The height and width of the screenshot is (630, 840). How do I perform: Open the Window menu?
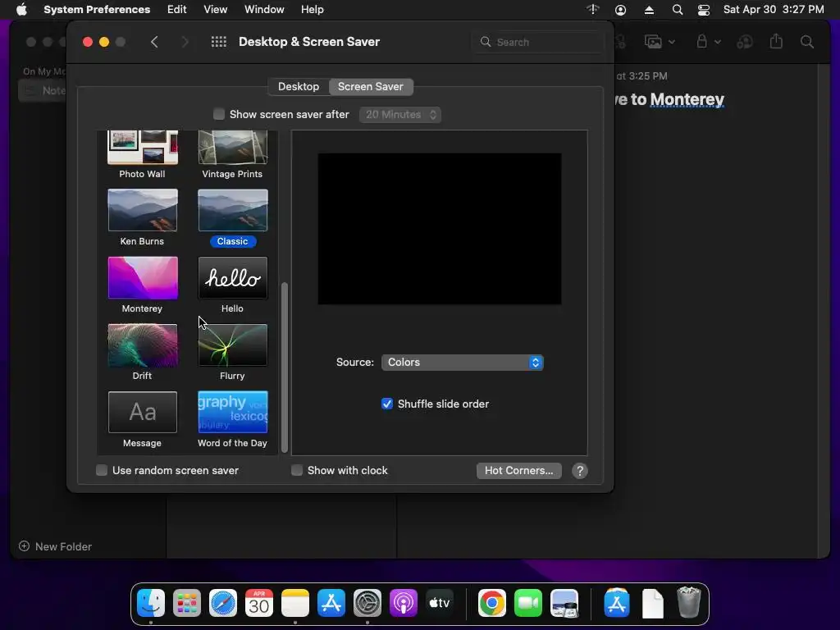click(264, 10)
